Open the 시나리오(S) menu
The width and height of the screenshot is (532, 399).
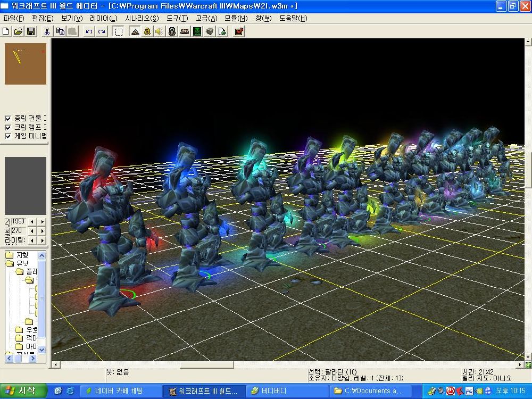pyautogui.click(x=142, y=18)
